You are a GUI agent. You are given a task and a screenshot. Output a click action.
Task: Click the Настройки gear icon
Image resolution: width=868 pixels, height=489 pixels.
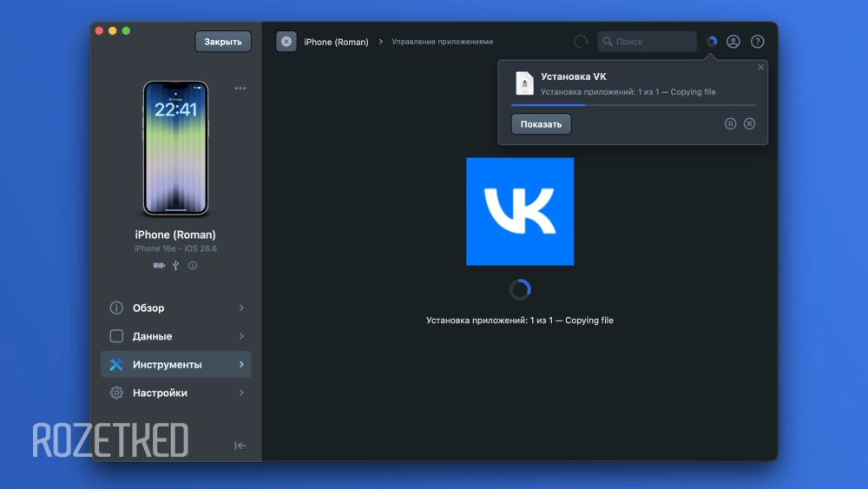click(116, 393)
